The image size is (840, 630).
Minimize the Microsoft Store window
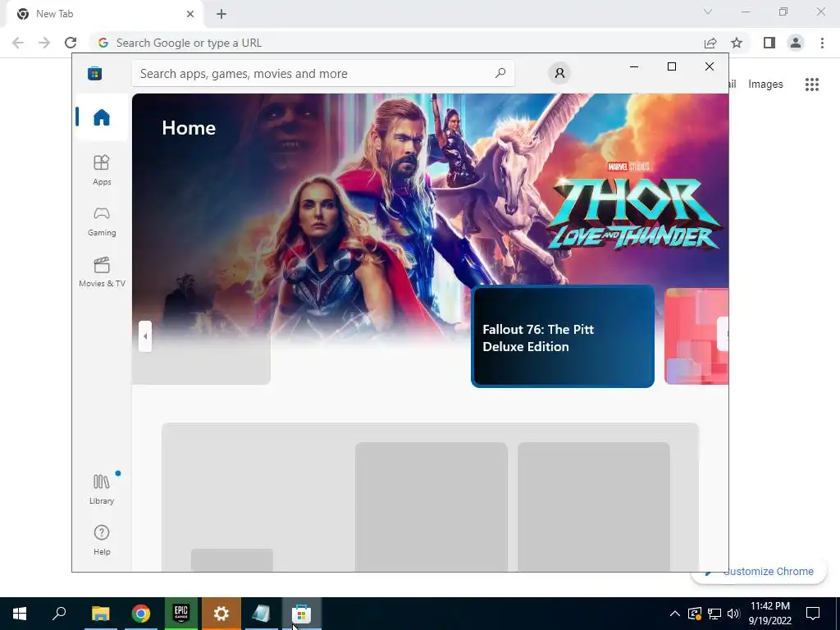(634, 66)
